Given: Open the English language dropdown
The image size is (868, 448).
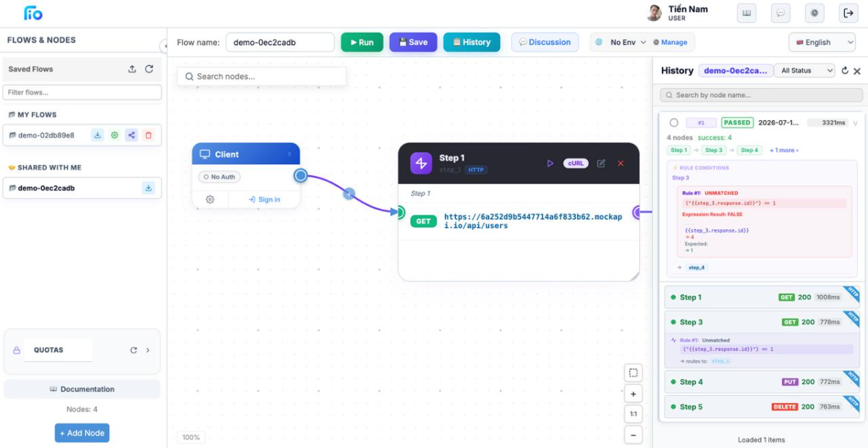Looking at the screenshot, I should click(x=822, y=42).
